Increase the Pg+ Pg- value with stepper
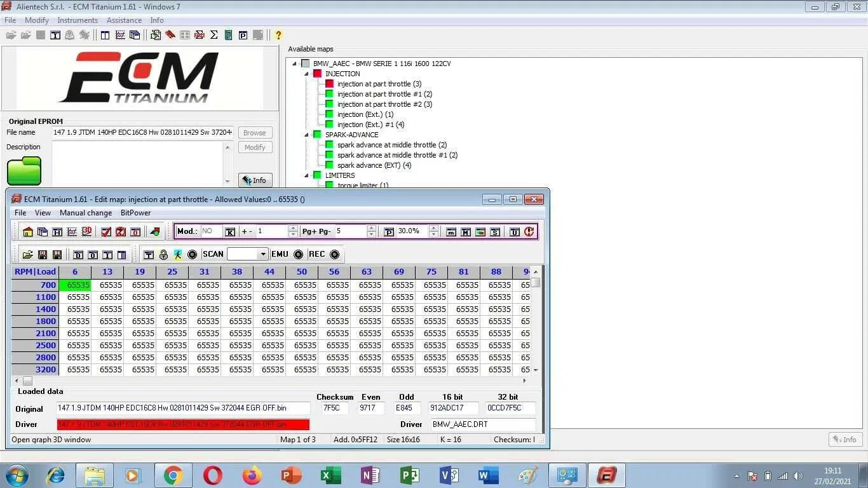868x488 pixels. point(371,227)
